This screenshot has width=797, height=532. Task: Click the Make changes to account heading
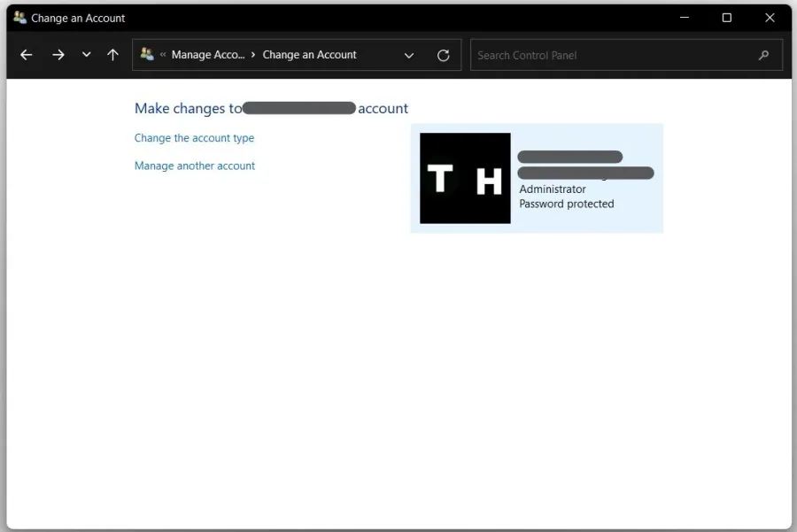pos(271,108)
